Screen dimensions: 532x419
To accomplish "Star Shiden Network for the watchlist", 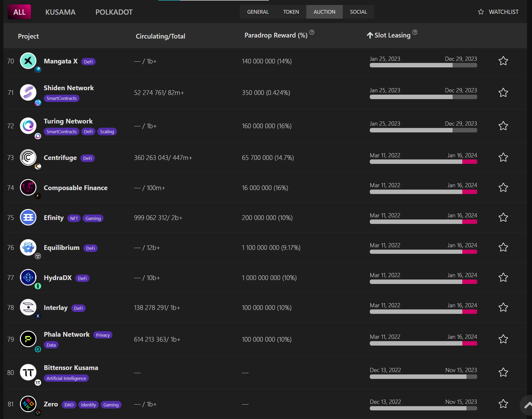I will (503, 93).
